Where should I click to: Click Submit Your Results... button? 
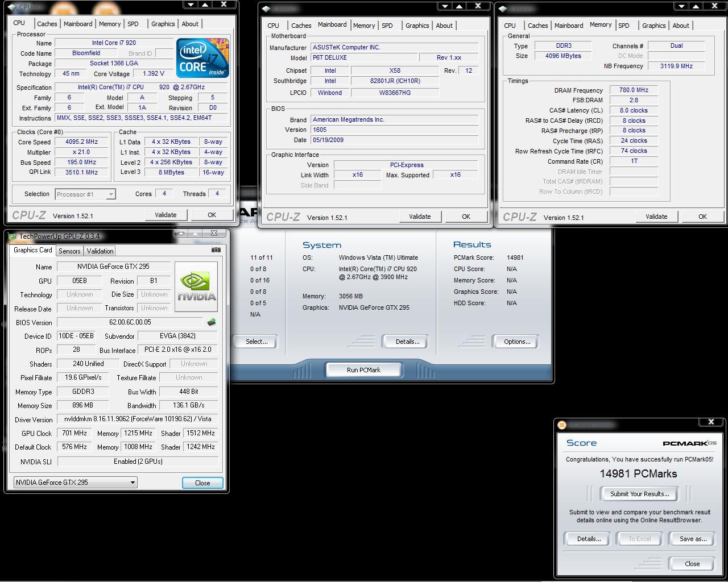[x=640, y=494]
